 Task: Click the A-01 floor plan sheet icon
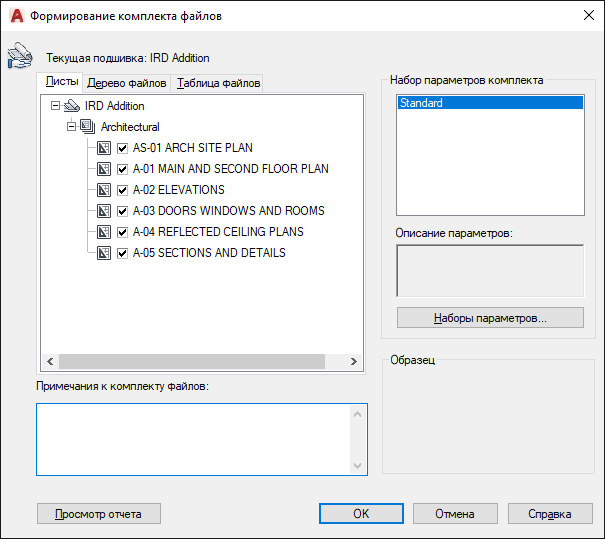103,169
